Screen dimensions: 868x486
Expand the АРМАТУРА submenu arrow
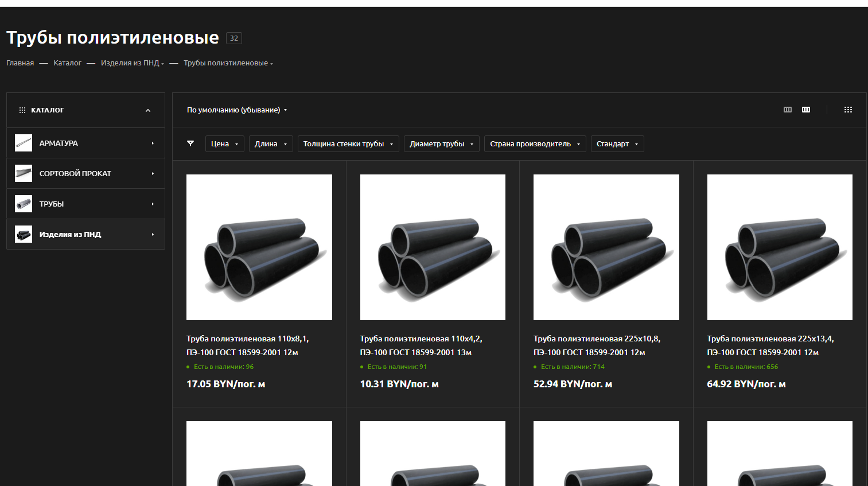[x=153, y=143]
